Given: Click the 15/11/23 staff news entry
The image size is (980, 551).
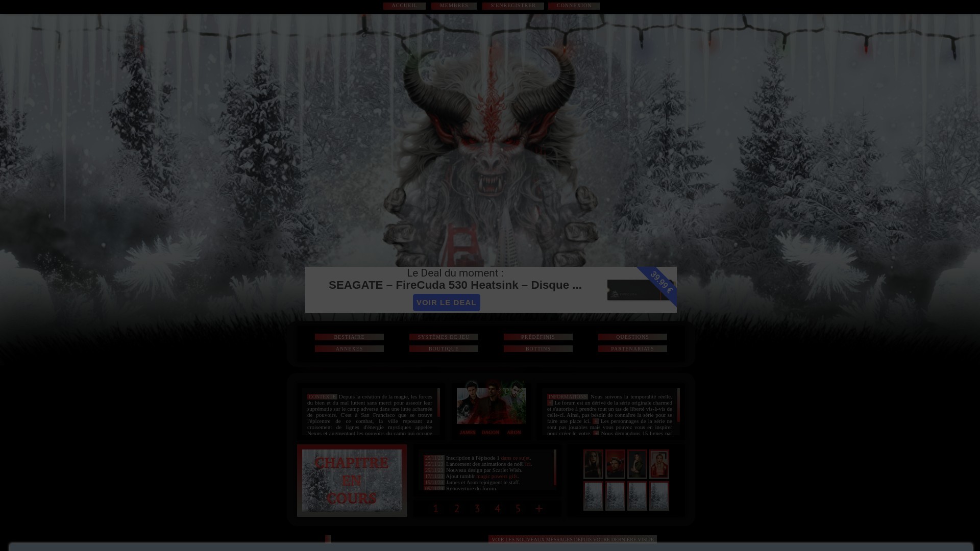Looking at the screenshot, I should (472, 483).
